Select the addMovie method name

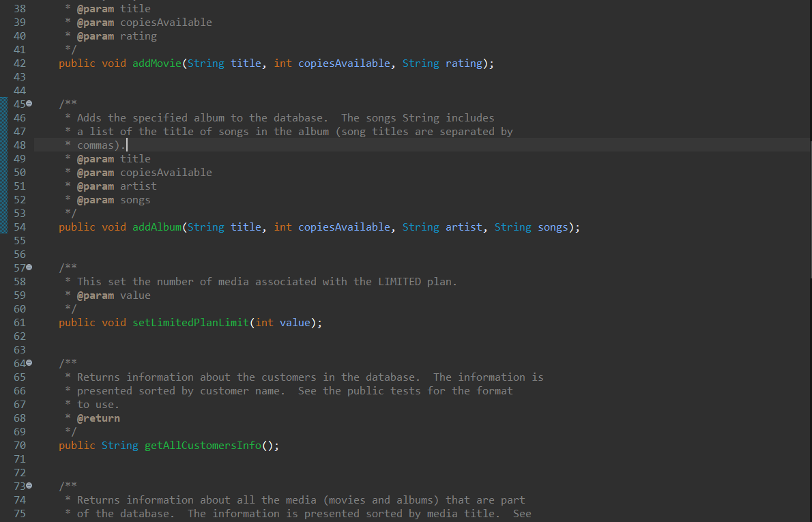(x=156, y=63)
